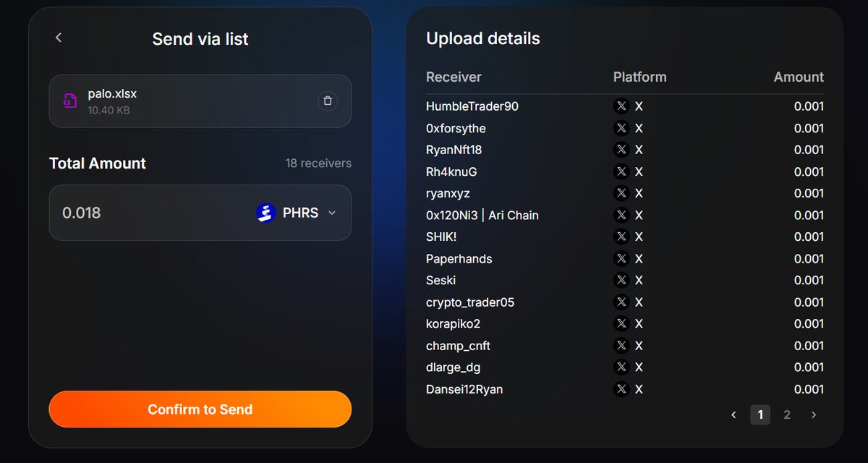Click the palo.xlsx file name
Screen dimensions: 868x463
point(112,94)
